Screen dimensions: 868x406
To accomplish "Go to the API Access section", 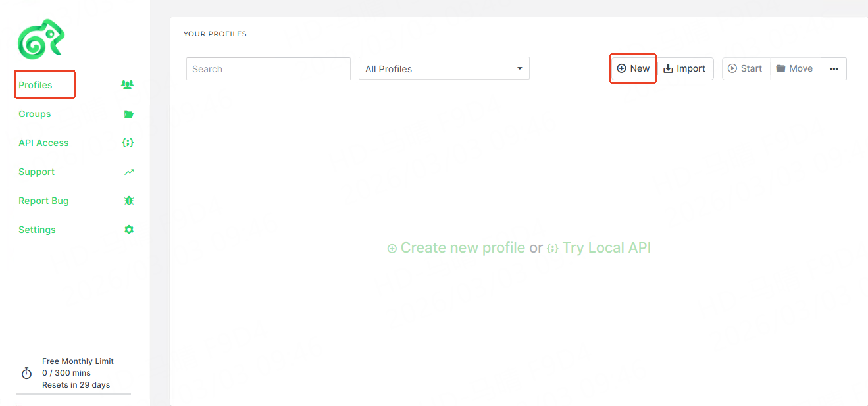I will pyautogui.click(x=43, y=143).
